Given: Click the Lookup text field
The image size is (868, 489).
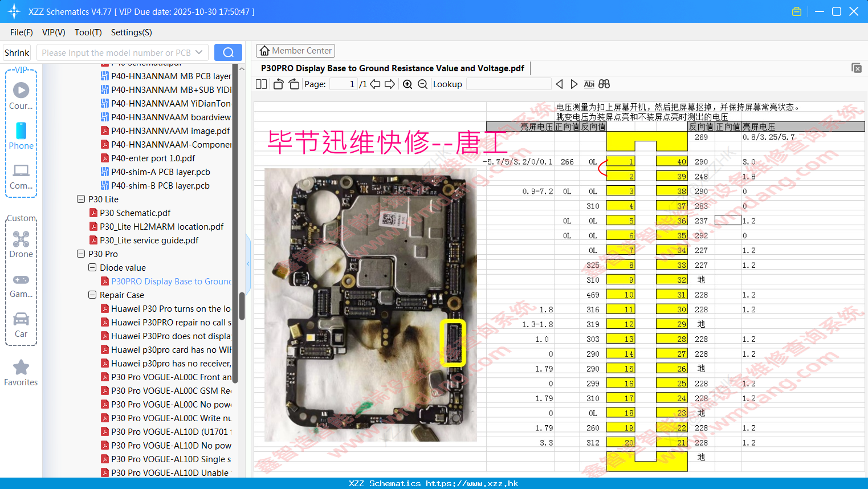Looking at the screenshot, I should [x=508, y=84].
